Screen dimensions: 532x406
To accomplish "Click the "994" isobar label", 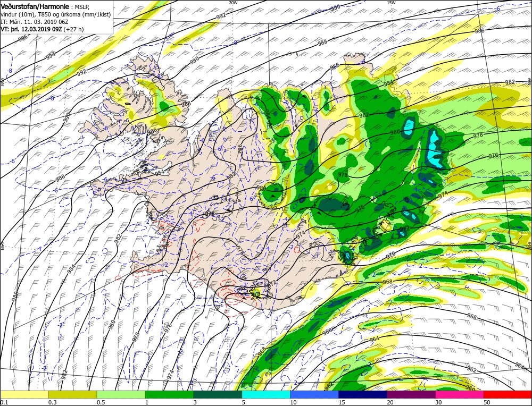I will 51,56.
